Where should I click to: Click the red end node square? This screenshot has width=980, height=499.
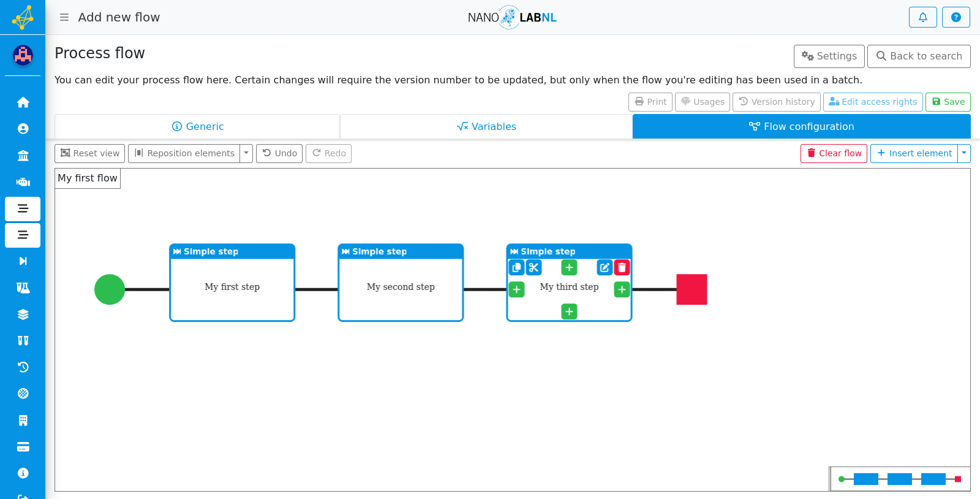(692, 289)
